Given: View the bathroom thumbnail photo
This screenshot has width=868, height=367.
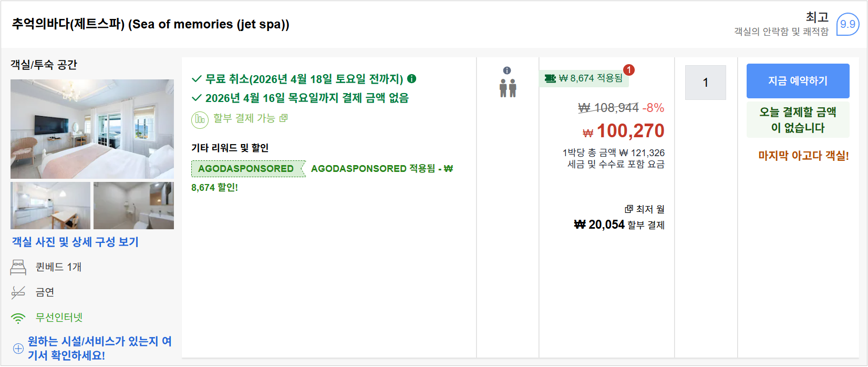Looking at the screenshot, I should coord(133,206).
